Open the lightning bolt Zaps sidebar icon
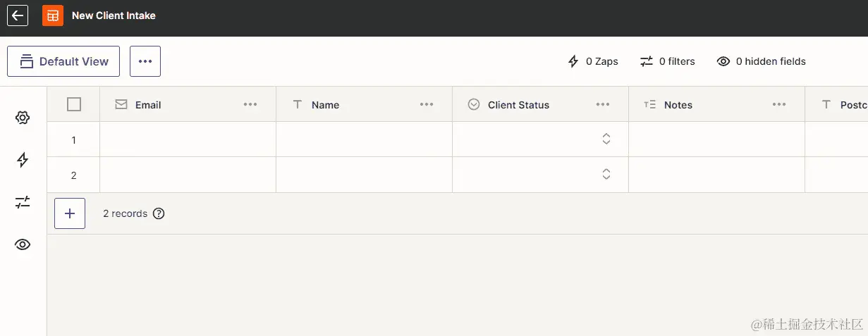 click(23, 160)
